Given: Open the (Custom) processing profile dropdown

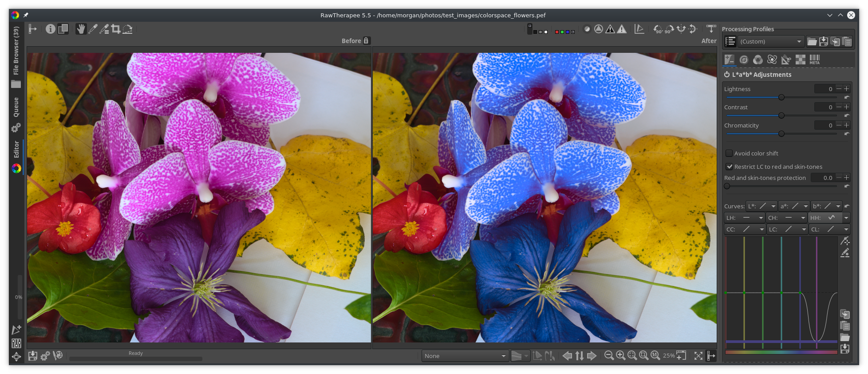Looking at the screenshot, I should point(771,42).
